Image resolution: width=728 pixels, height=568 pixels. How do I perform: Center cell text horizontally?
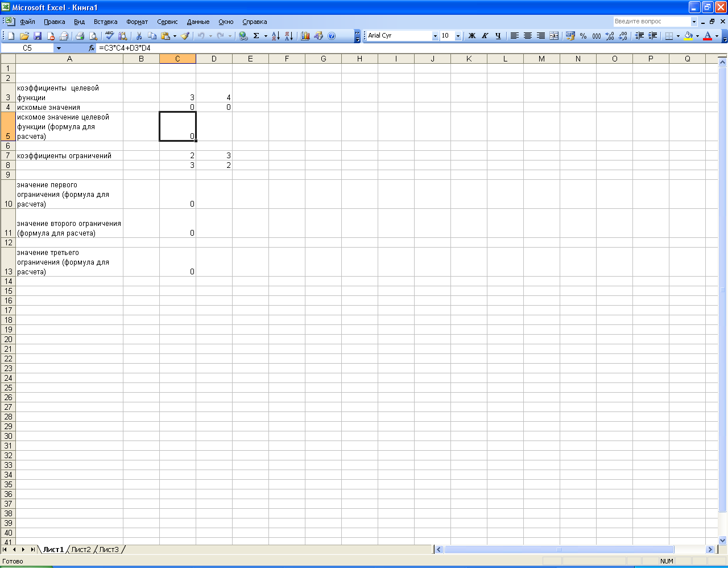[528, 36]
